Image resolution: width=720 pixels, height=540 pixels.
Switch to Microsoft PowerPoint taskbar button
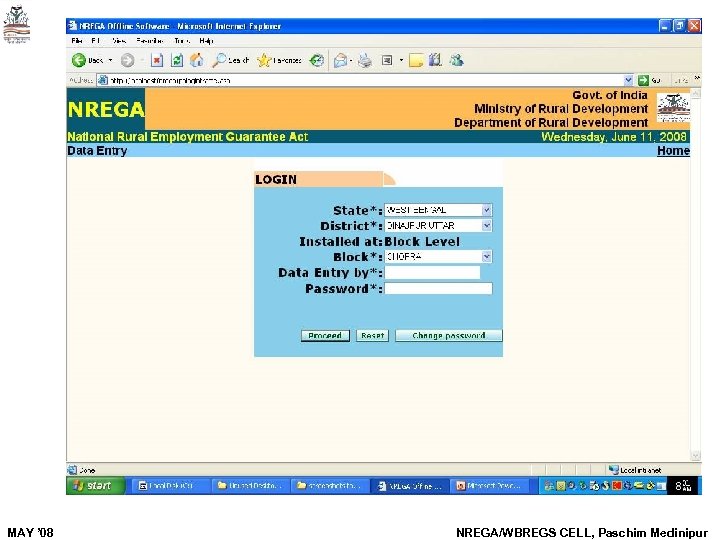(489, 486)
